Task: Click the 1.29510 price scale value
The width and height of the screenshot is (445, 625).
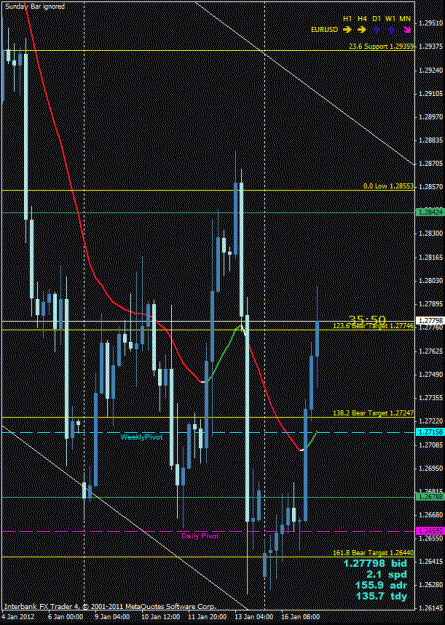Action: pos(429,23)
